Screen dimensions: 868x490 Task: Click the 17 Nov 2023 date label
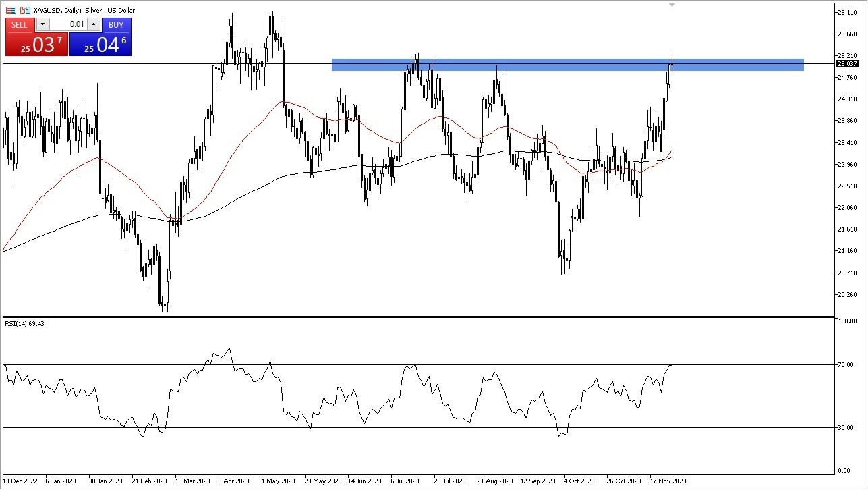(667, 481)
